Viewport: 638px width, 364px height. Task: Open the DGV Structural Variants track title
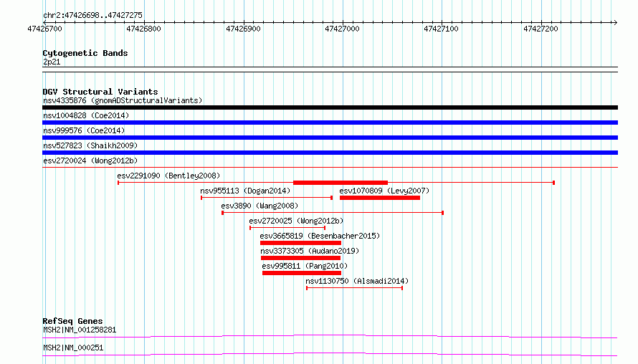[x=100, y=92]
